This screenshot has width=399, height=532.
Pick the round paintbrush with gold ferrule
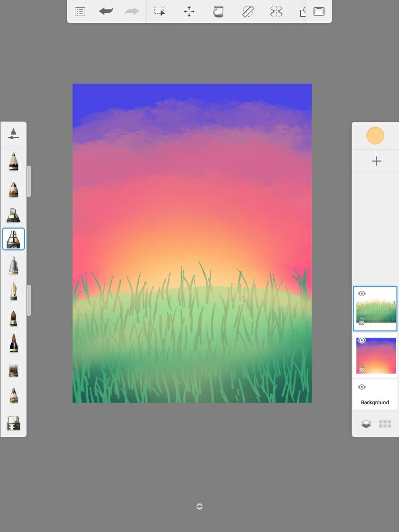(x=14, y=318)
